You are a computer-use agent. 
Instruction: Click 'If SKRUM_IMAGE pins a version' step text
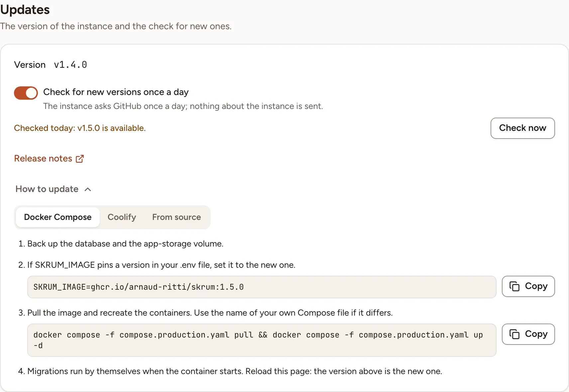161,265
